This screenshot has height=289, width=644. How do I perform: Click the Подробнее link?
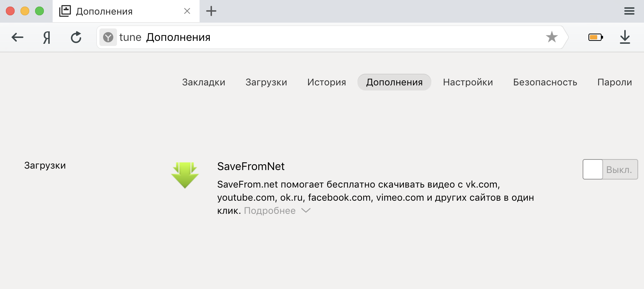(x=270, y=211)
